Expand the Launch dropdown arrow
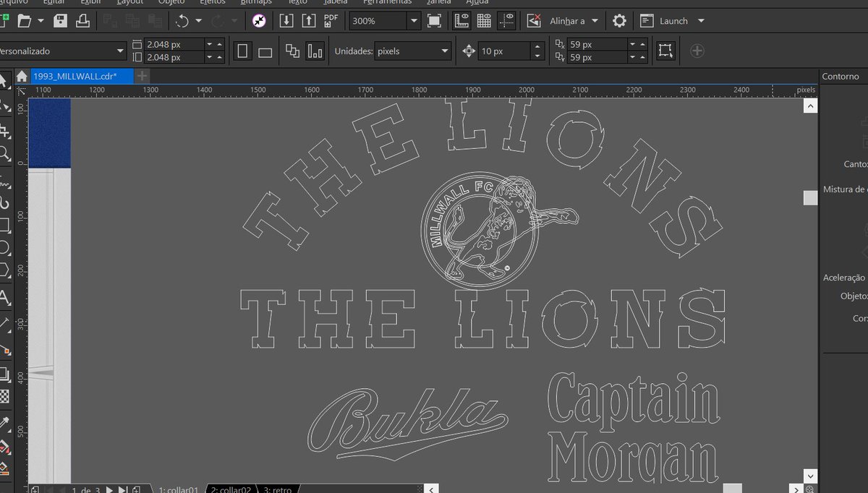 coord(701,21)
